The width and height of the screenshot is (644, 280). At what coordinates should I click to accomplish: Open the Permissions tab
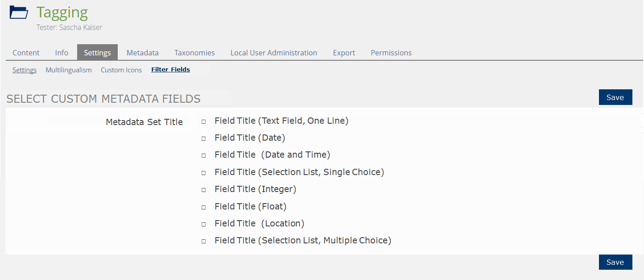coord(391,53)
